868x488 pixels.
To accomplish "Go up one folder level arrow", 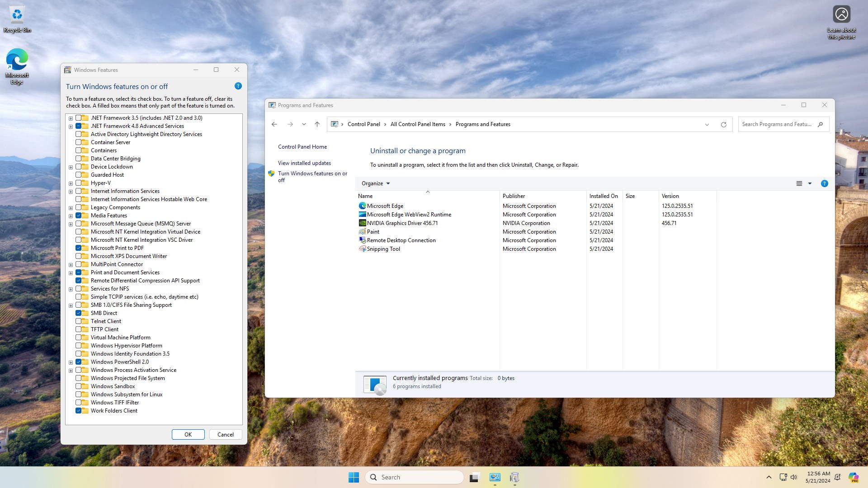I will pos(317,124).
